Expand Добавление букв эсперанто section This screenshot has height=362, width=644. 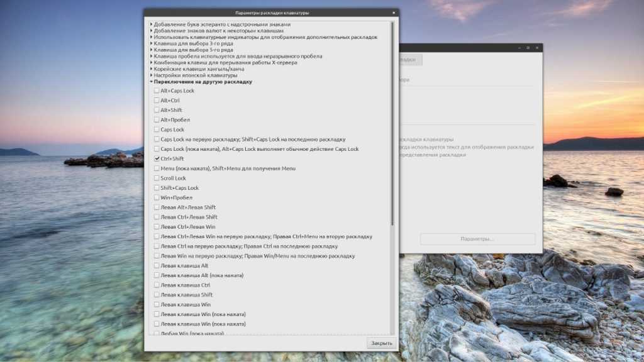point(151,25)
